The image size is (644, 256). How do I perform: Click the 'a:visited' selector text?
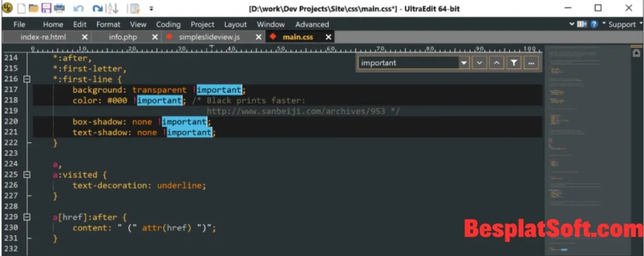point(75,175)
